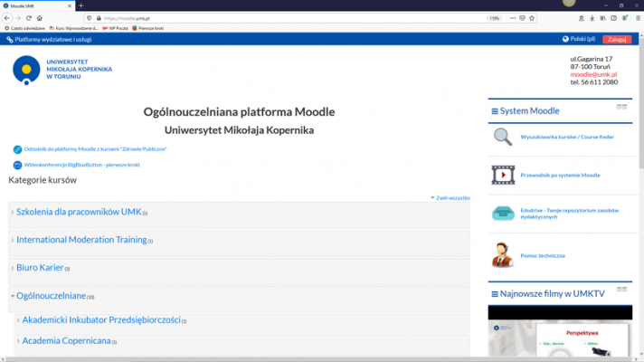
Task: Collapse the Ogólnouczelniane category arrow
Action: tap(13, 296)
